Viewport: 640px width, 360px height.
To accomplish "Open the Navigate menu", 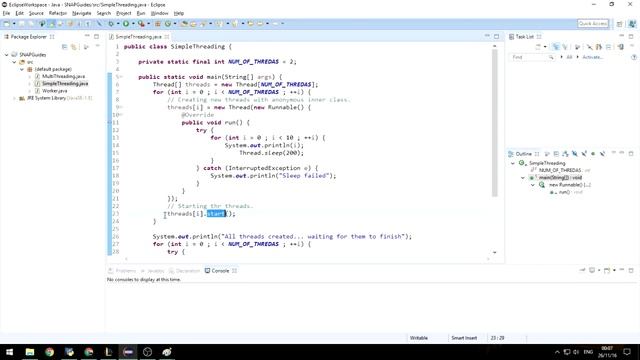I will [82, 13].
